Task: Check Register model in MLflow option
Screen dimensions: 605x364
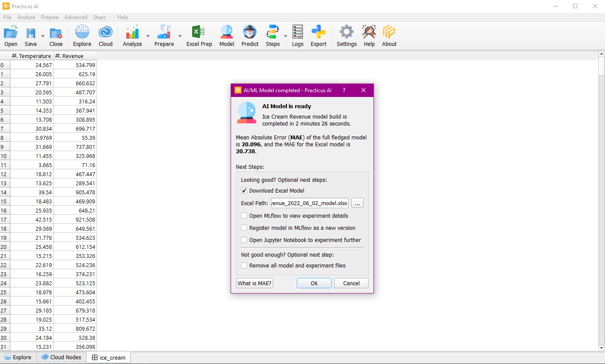Action: 245,228
